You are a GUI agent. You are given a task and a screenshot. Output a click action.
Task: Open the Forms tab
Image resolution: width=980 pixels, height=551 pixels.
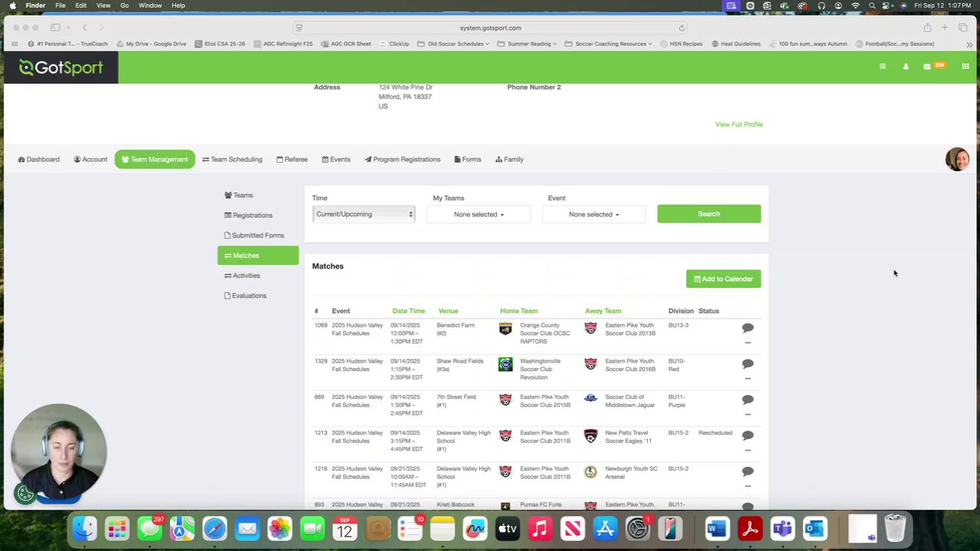(467, 159)
